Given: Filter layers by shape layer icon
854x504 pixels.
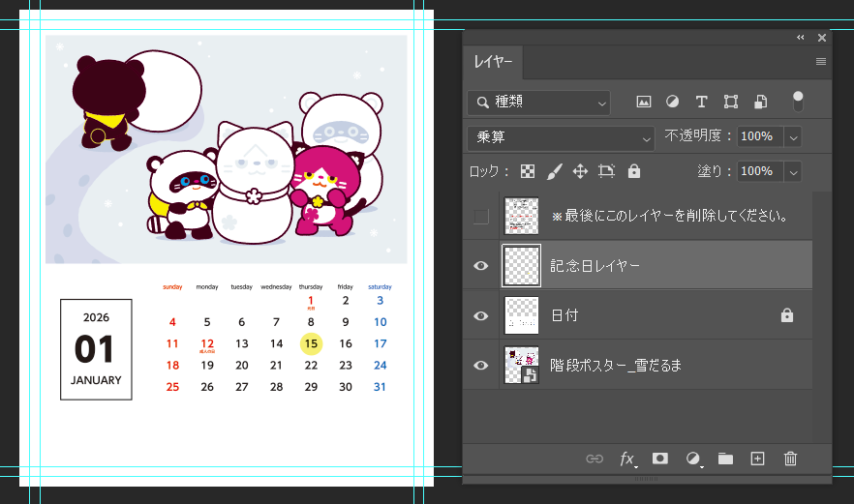Looking at the screenshot, I should click(x=731, y=102).
